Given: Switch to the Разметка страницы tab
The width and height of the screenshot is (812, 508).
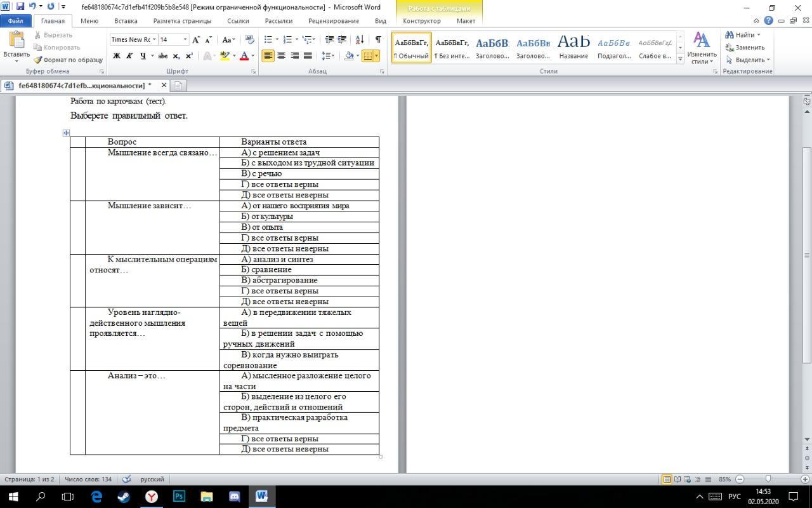Looking at the screenshot, I should 182,21.
